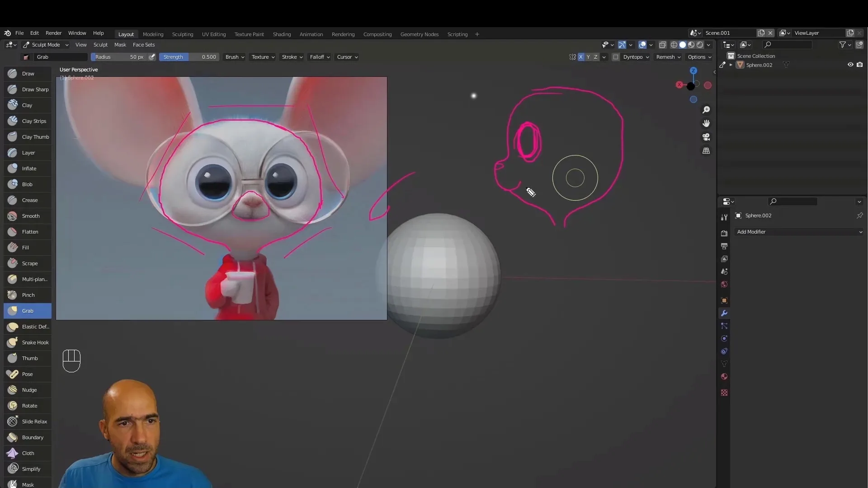Expand the Falloff dropdown

point(319,57)
